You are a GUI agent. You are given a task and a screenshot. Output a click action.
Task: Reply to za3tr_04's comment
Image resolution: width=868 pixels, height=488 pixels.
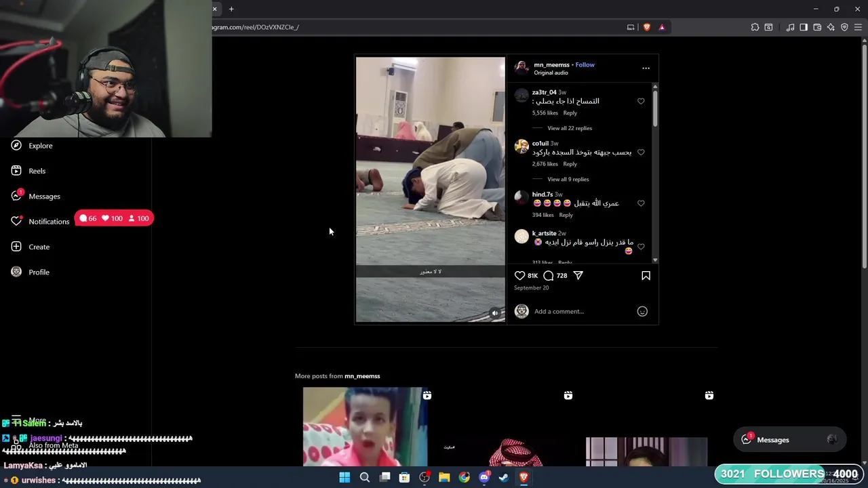click(570, 113)
